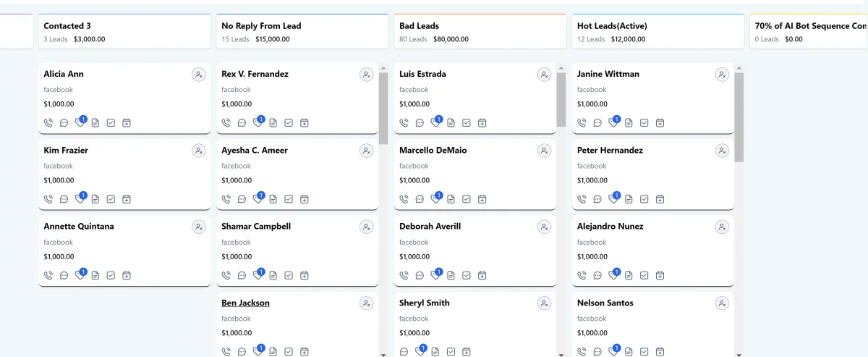Add an appointment for Marcello DeMaio via calendar icon

click(x=482, y=199)
